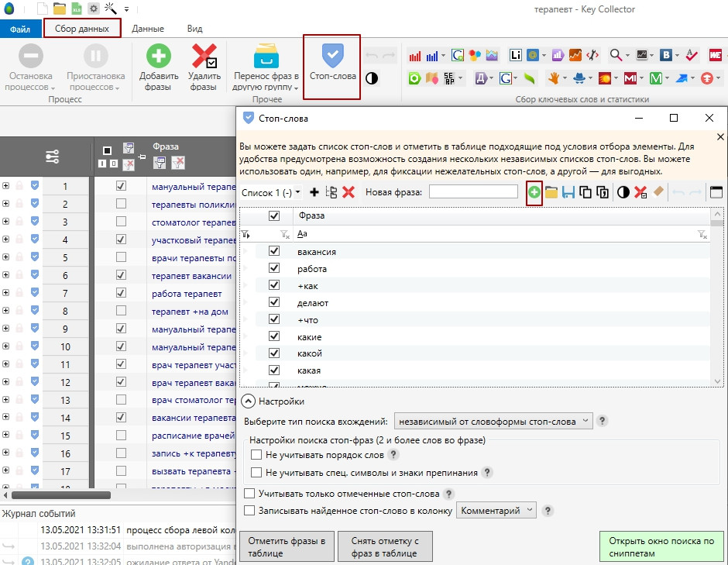Click the green add-to-list icon beside Новая фраза
This screenshot has height=565, width=728.
534,192
